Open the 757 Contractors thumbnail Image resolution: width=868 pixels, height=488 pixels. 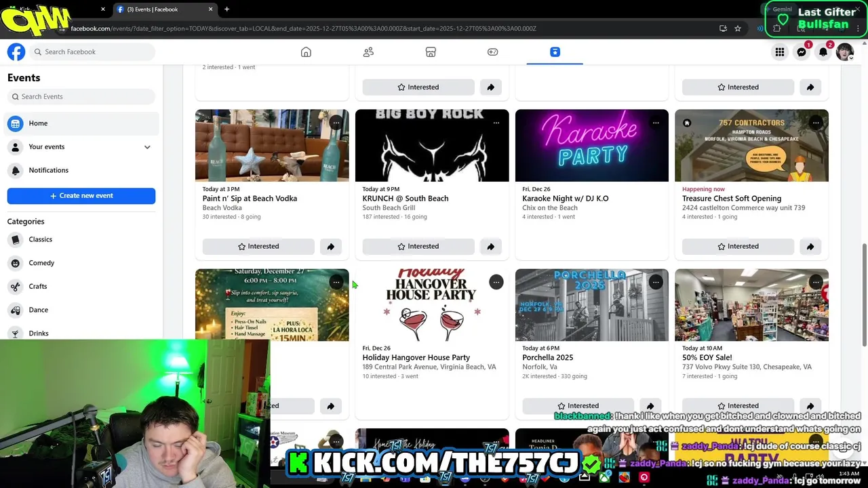pyautogui.click(x=751, y=146)
